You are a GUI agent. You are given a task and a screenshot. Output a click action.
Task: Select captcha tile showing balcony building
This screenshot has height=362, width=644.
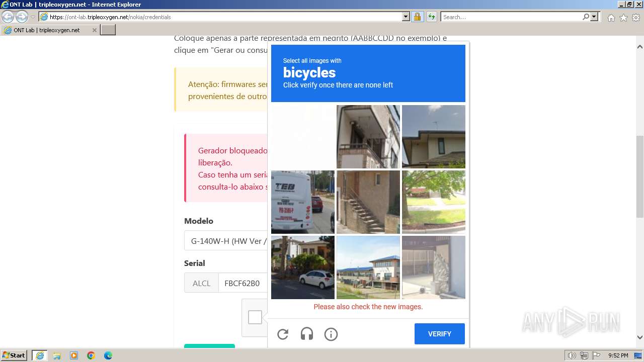pyautogui.click(x=368, y=137)
